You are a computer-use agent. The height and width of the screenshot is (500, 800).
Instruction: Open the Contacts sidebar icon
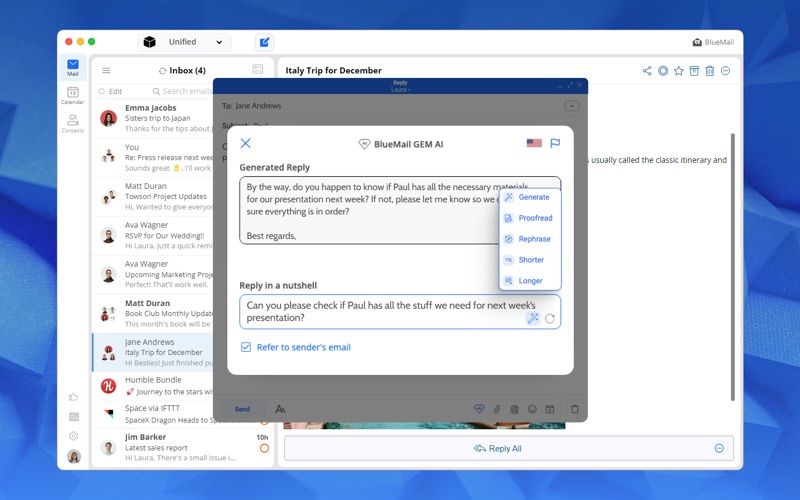click(x=72, y=123)
